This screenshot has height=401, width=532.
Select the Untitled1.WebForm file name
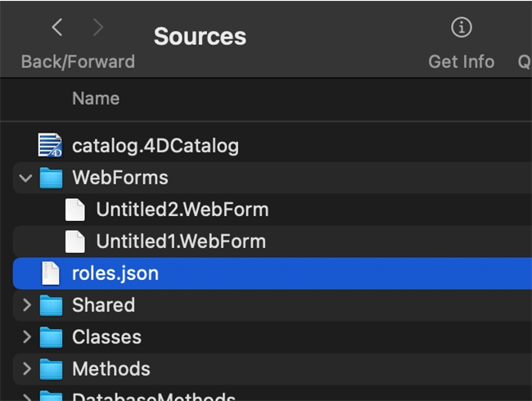[x=181, y=241]
